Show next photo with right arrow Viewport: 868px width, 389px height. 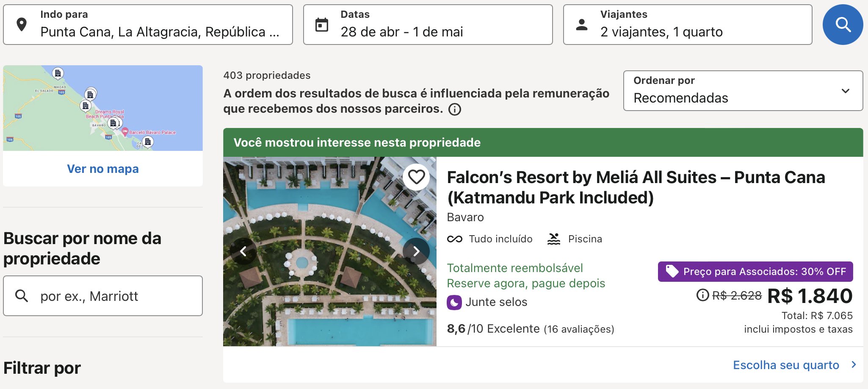click(x=416, y=251)
